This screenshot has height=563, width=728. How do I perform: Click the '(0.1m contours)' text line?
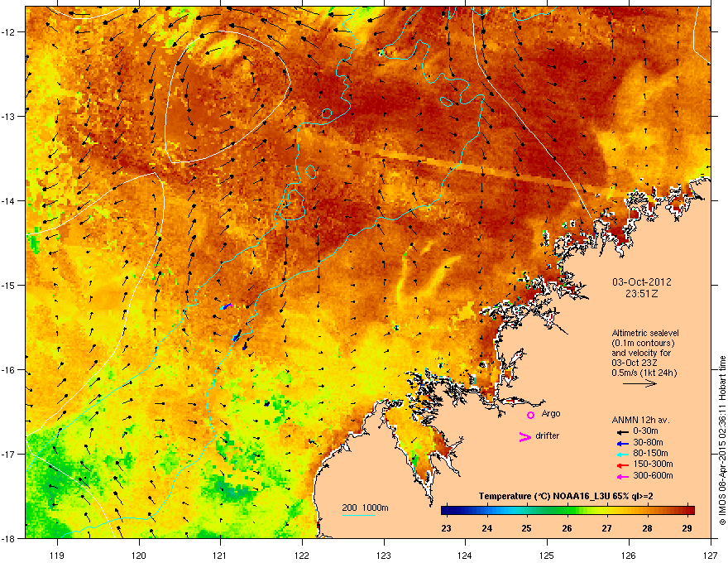coord(643,343)
